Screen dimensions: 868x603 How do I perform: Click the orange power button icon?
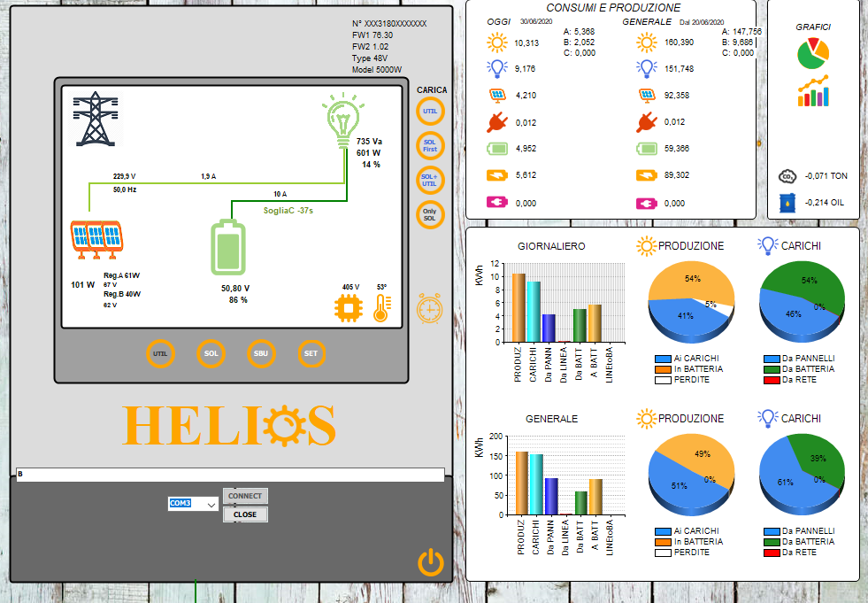click(x=431, y=562)
